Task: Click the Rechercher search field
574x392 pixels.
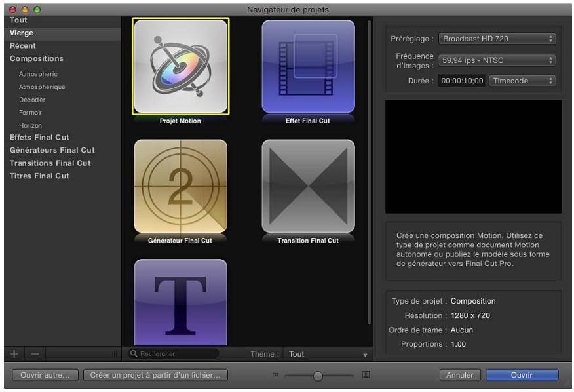Action: click(x=174, y=353)
